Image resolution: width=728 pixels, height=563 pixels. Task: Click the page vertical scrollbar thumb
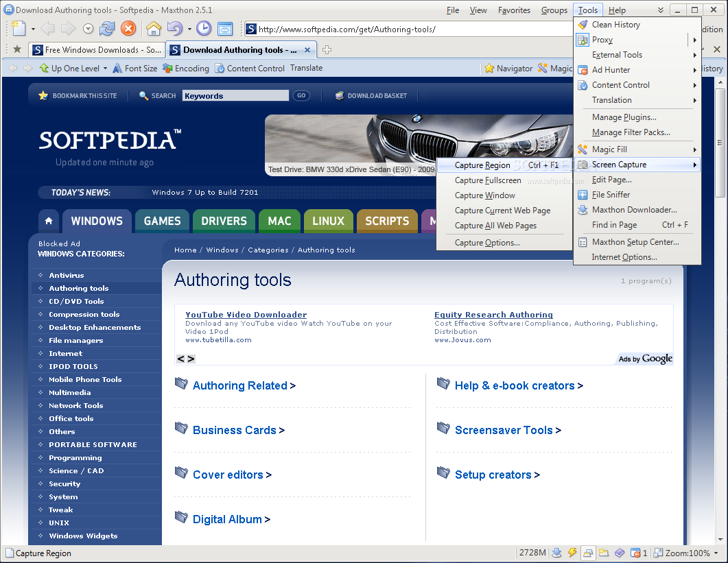(720, 143)
